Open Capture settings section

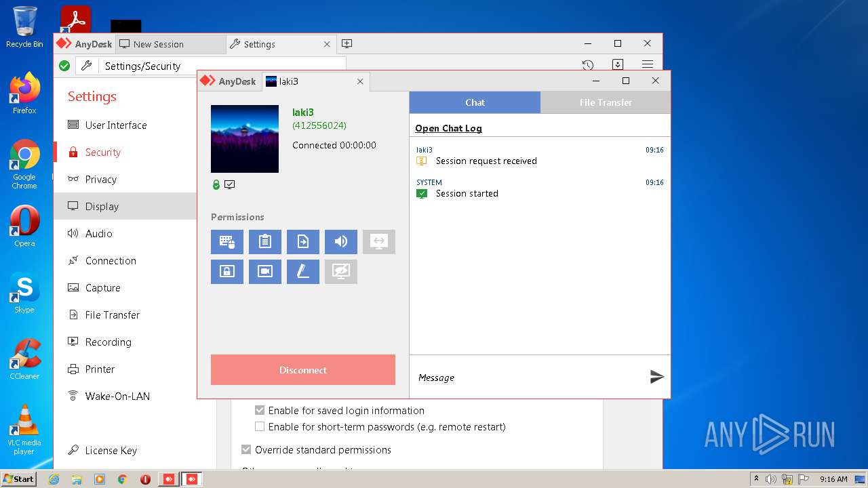[125, 288]
